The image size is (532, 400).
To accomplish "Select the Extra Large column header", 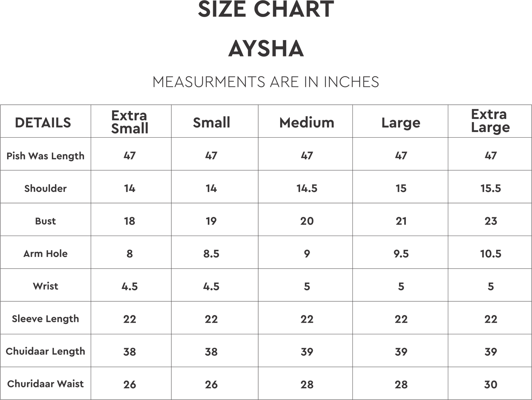I will tap(490, 121).
